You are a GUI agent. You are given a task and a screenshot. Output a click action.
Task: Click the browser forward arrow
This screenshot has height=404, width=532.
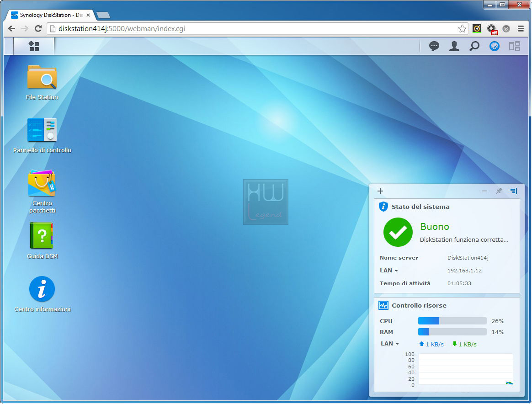point(25,28)
